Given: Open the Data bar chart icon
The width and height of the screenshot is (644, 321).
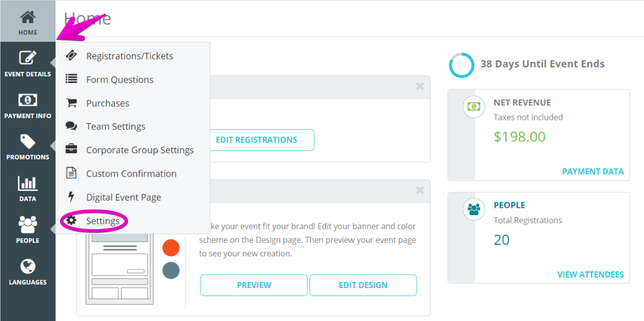Looking at the screenshot, I should (x=28, y=183).
